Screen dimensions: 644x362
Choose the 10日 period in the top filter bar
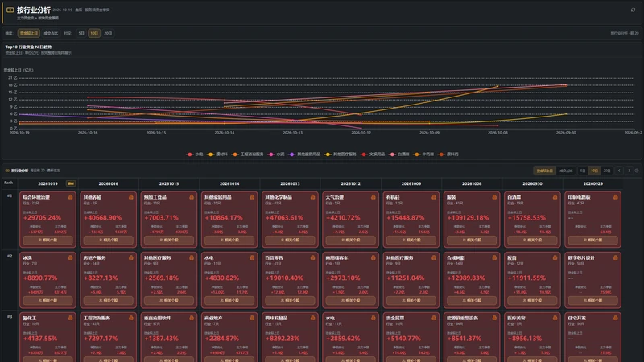coord(94,33)
